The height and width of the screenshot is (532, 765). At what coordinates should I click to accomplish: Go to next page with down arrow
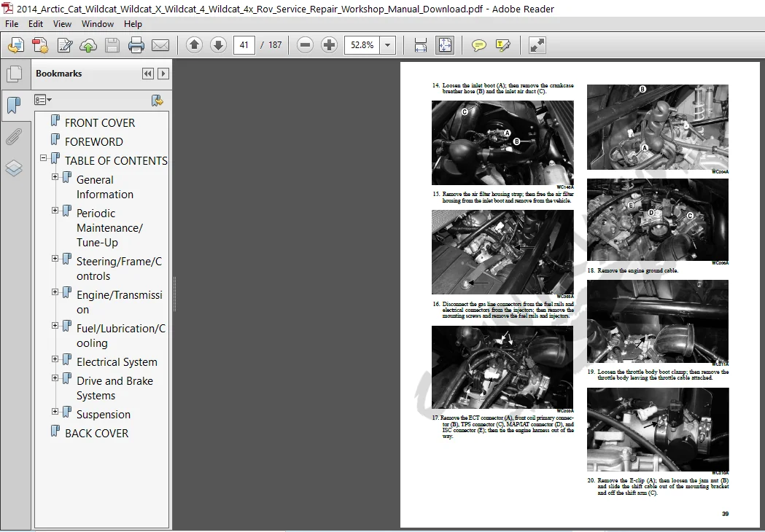click(218, 45)
